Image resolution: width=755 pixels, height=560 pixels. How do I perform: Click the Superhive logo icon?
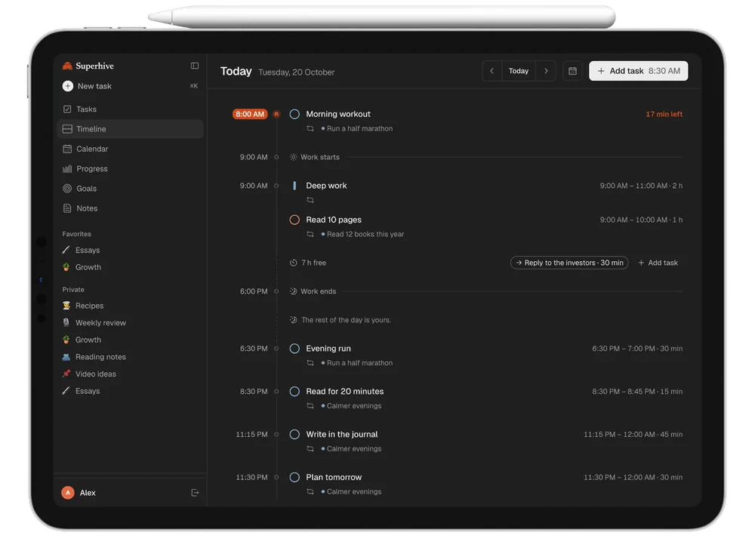coord(67,66)
